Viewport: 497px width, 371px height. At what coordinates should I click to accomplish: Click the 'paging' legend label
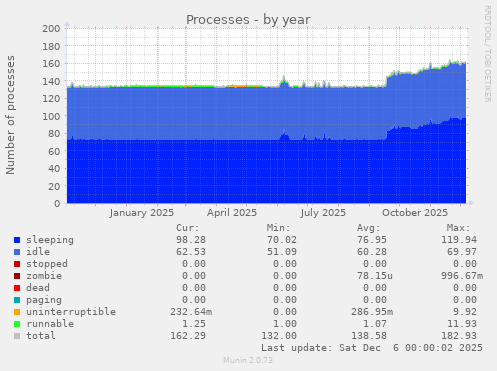click(44, 300)
